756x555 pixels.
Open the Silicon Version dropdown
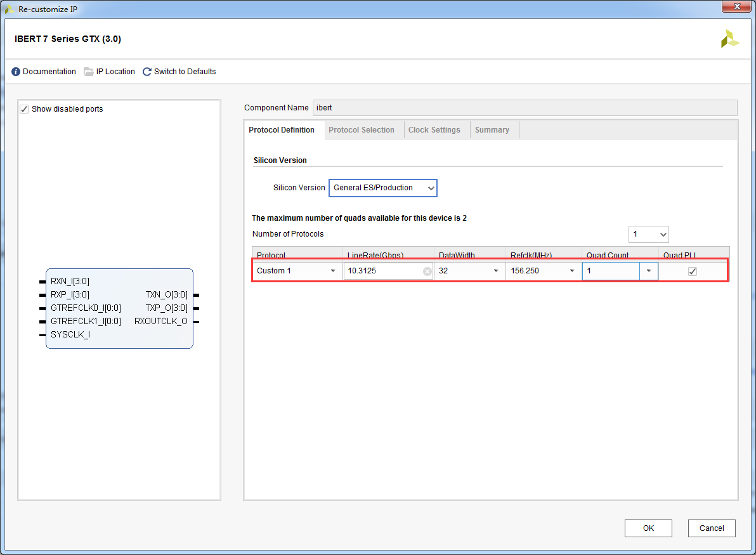pos(383,188)
